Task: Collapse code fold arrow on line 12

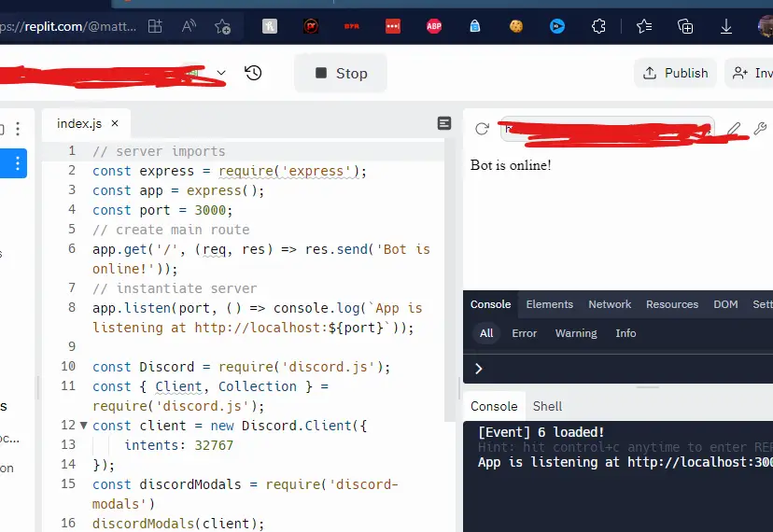Action: pos(84,425)
